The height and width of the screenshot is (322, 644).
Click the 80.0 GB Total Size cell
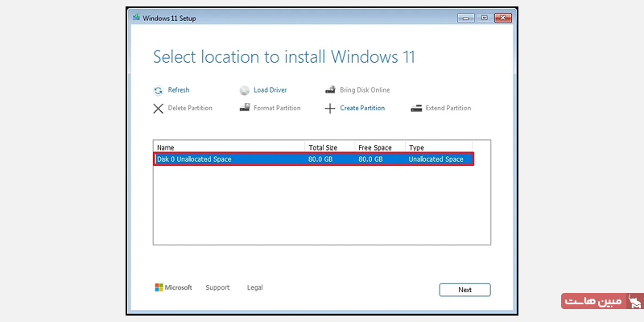(x=320, y=159)
